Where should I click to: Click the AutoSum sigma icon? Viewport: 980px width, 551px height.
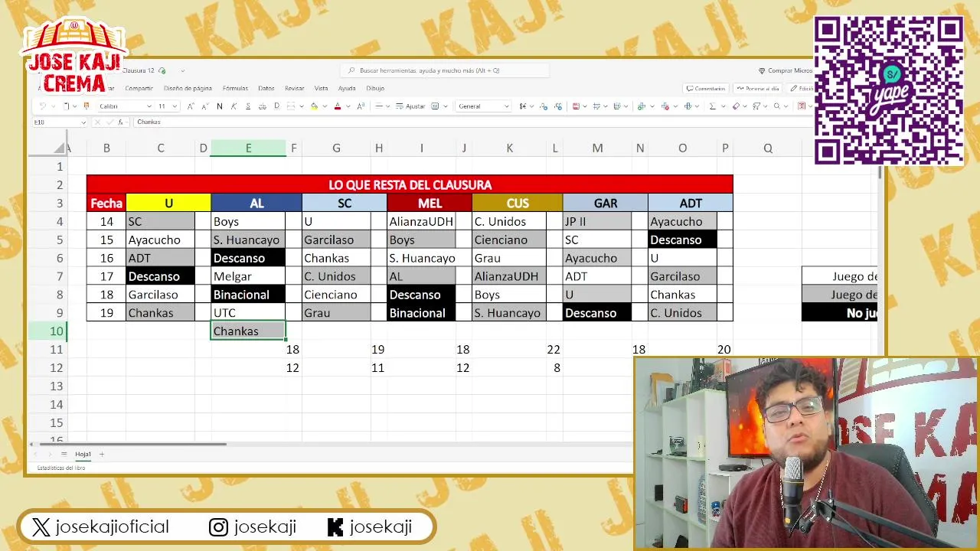(712, 106)
